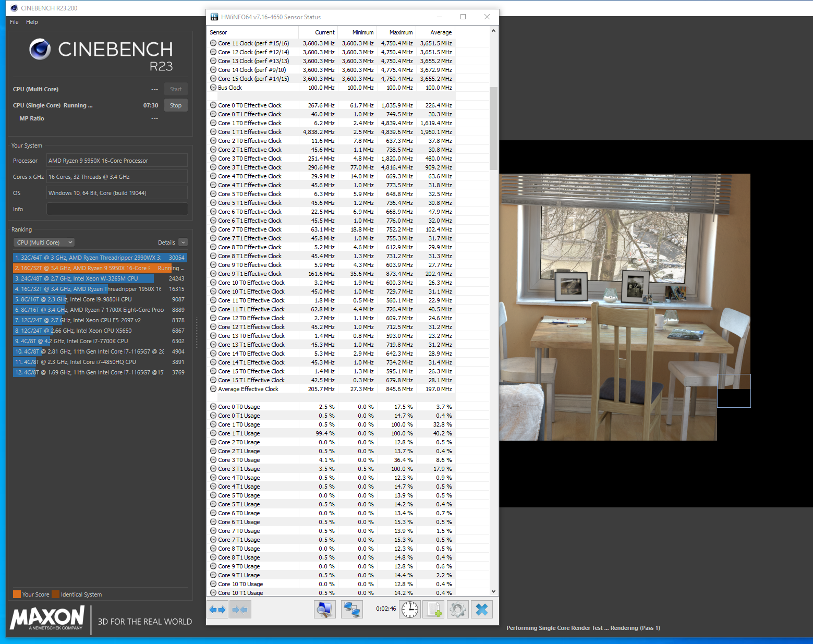Start logging with the spreadsheet-plus icon
This screenshot has height=644, width=813.
coord(433,609)
